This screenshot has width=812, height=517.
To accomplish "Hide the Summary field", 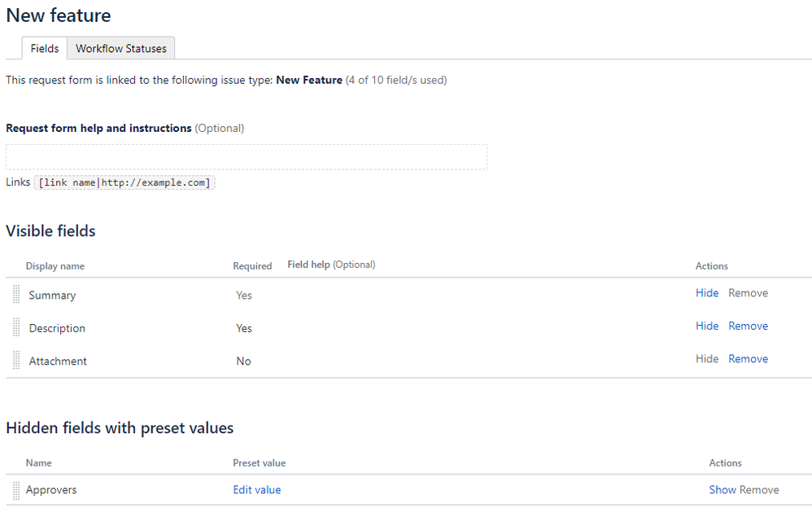I will (x=706, y=293).
